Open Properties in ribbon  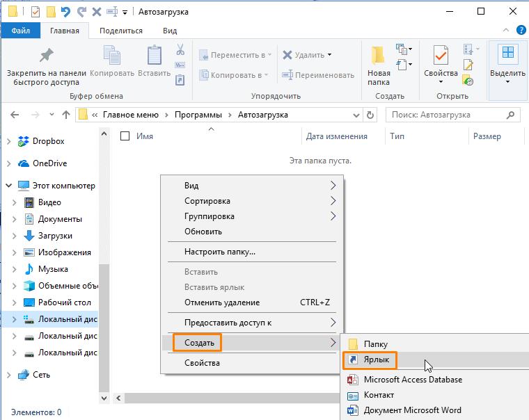[441, 65]
